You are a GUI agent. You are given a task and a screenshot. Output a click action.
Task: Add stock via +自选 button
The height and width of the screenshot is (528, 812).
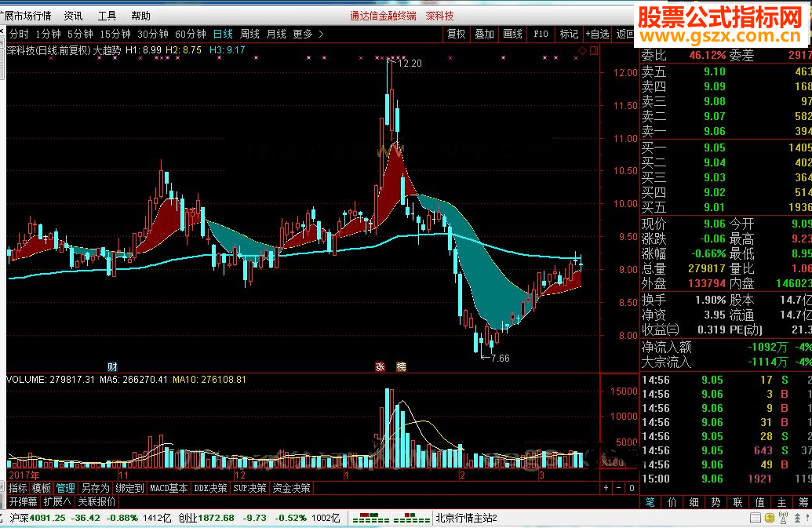coord(598,35)
